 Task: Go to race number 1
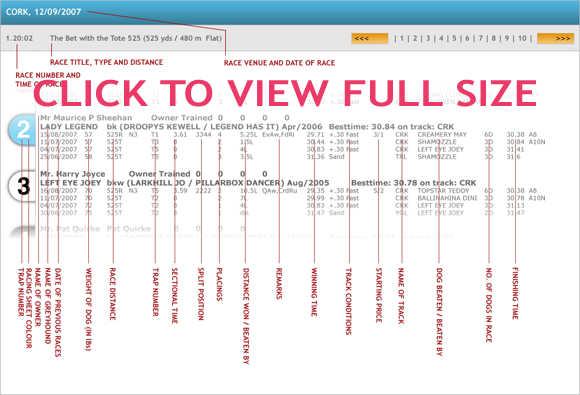402,38
